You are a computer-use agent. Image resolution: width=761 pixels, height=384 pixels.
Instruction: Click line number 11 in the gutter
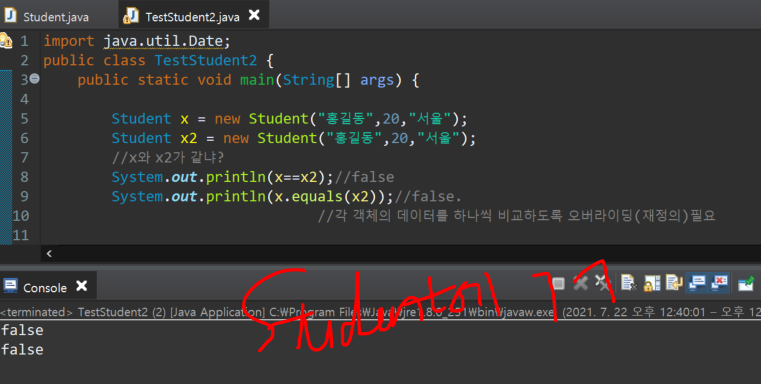[20, 235]
